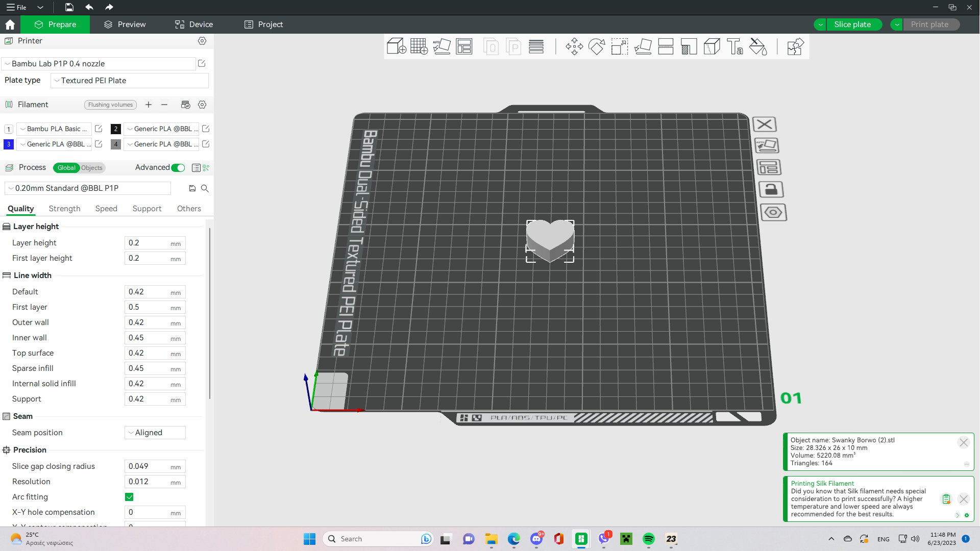Select the Move tool
The width and height of the screenshot is (980, 551).
point(574,46)
